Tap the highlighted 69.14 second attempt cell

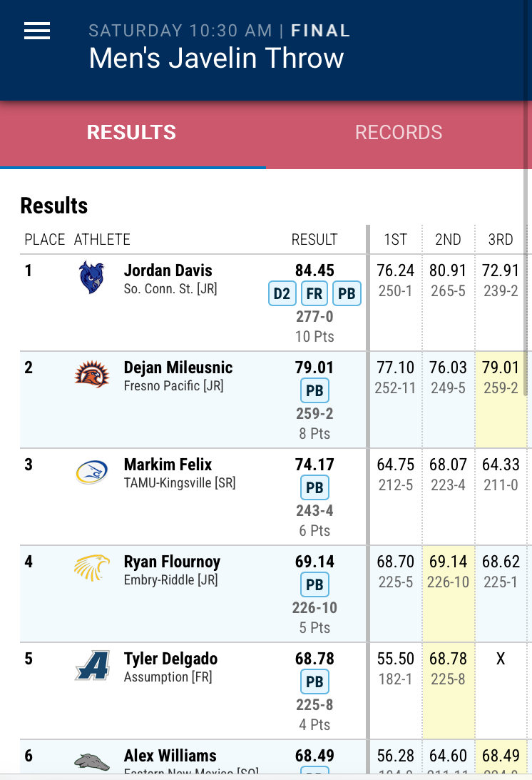448,571
